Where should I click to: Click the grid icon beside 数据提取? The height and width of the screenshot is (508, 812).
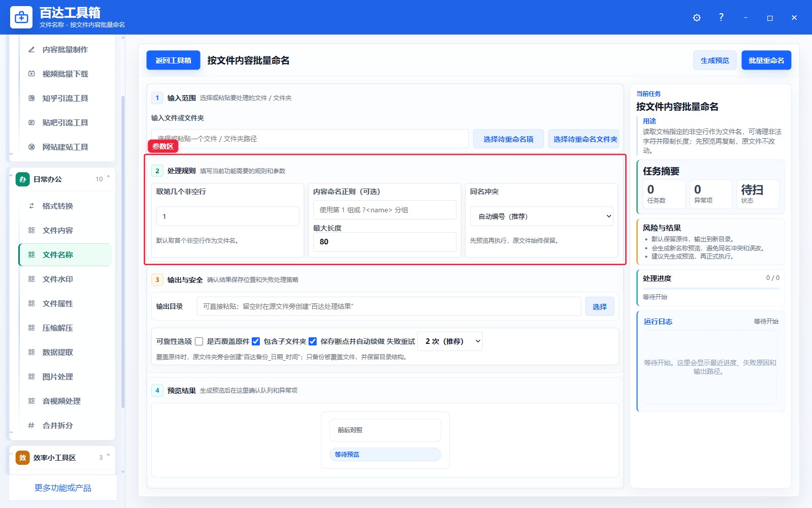click(31, 352)
